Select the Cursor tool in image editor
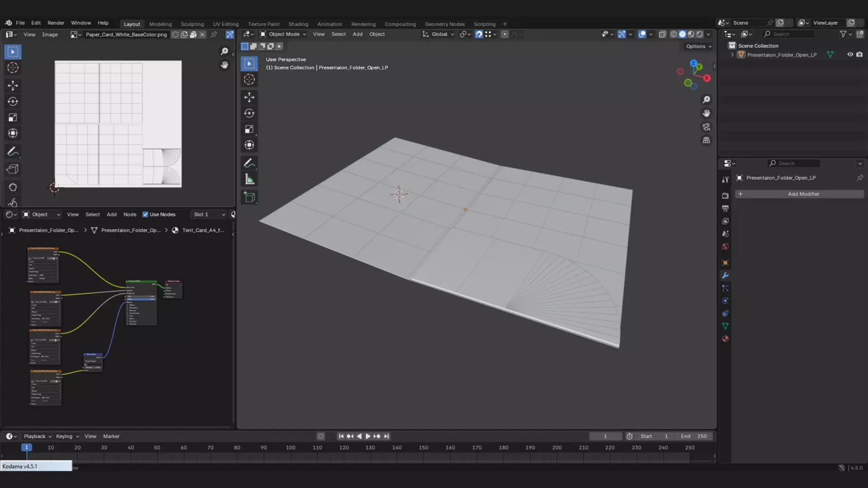Screen dimensions: 868x488 tap(13, 68)
